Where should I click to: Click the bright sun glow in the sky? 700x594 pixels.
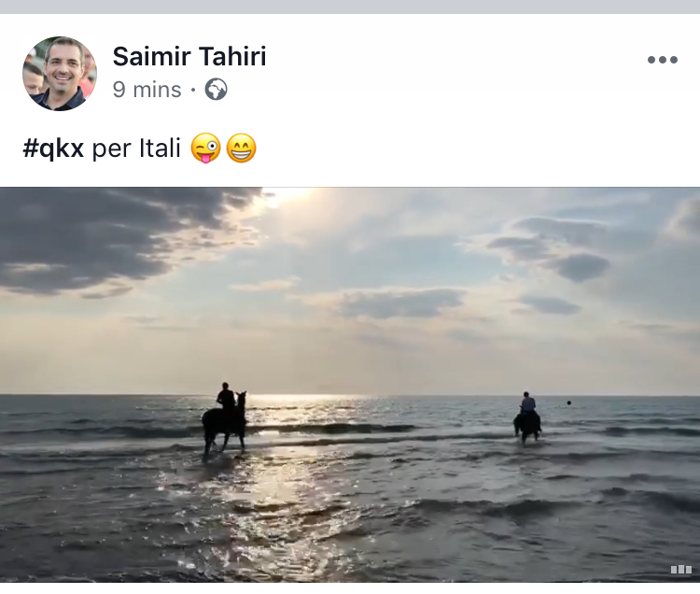tap(289, 199)
